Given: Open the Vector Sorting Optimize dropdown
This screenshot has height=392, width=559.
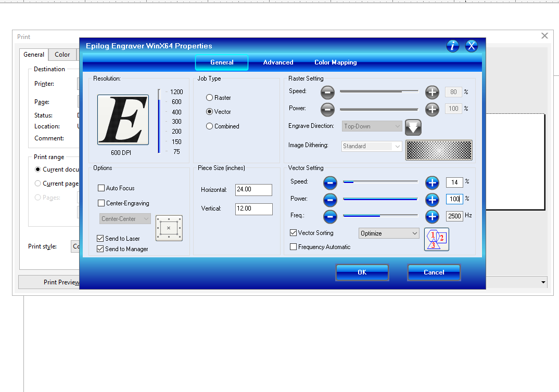Looking at the screenshot, I should [x=414, y=233].
